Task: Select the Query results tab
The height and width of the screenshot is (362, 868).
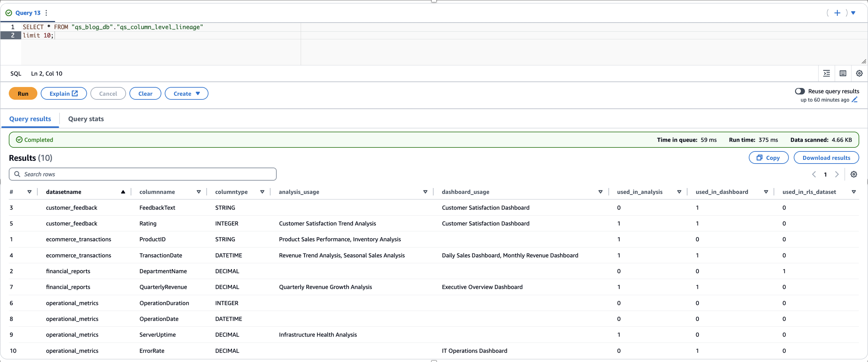Action: tap(30, 119)
